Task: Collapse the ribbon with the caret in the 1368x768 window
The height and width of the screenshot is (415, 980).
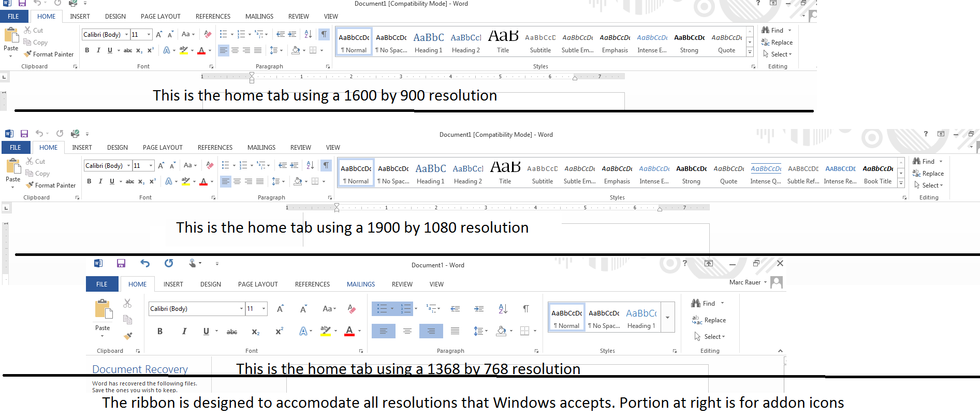Action: [780, 351]
